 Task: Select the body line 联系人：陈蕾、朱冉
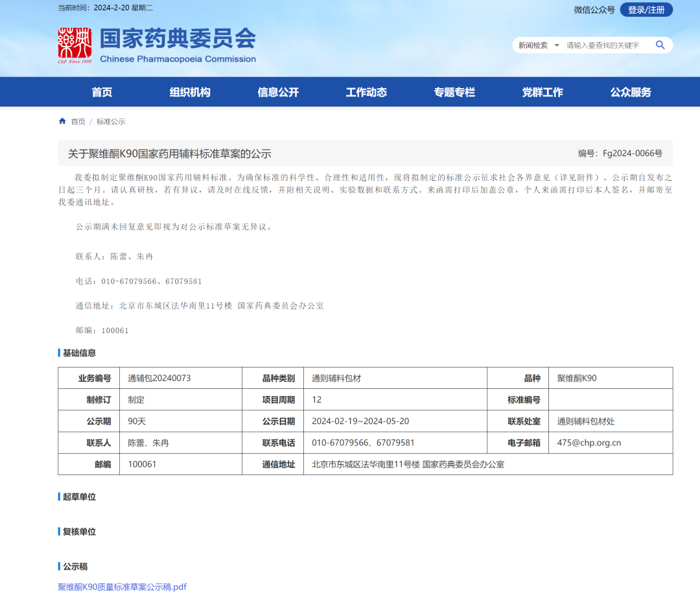(x=114, y=256)
